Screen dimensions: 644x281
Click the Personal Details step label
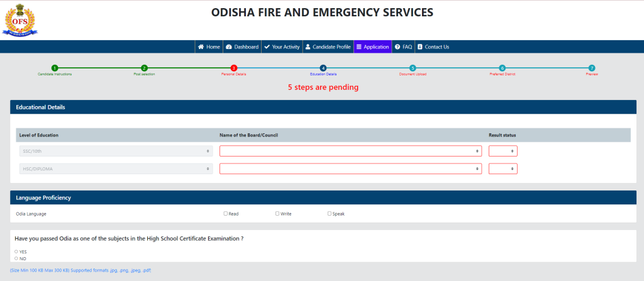click(x=234, y=74)
